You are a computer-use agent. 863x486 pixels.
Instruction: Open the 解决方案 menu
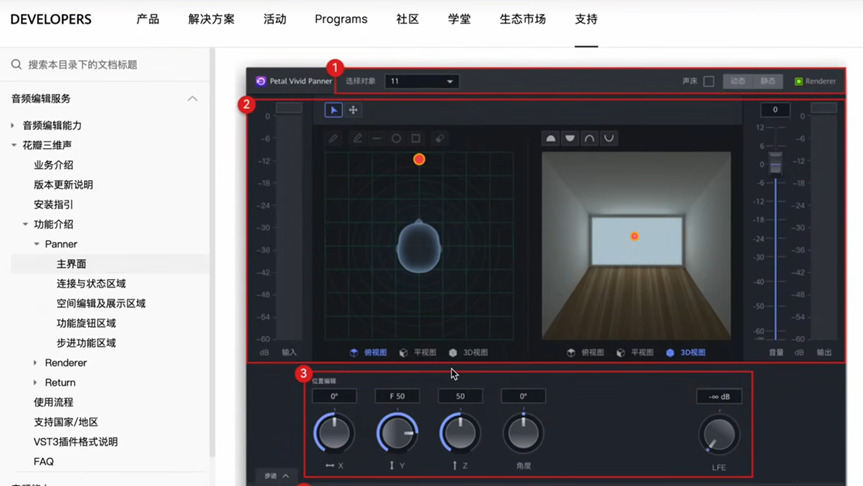point(211,19)
